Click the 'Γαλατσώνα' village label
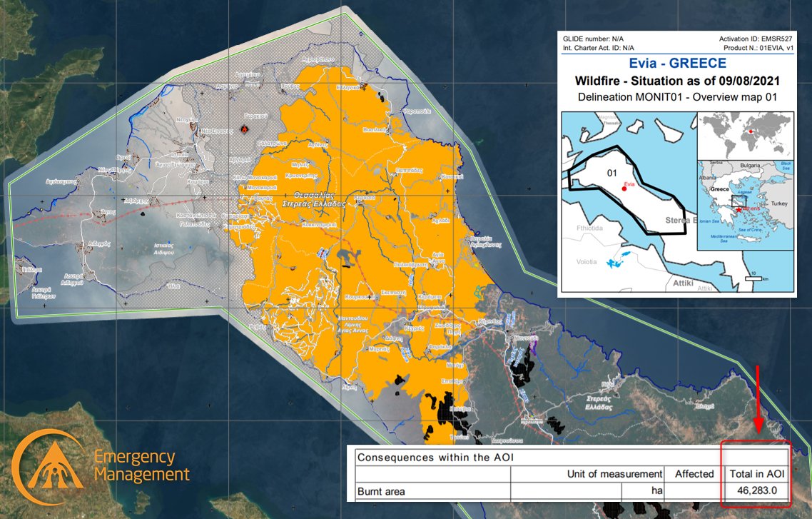812x519 pixels. [x=273, y=143]
